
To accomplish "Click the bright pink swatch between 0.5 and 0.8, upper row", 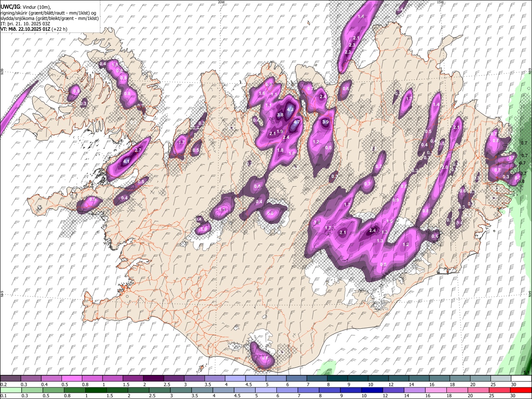I will [x=72, y=378].
